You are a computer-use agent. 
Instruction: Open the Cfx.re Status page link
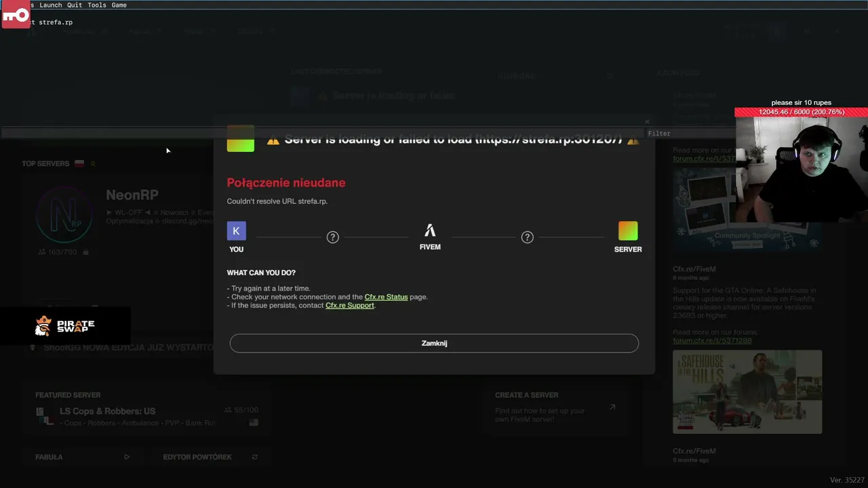[x=386, y=297]
